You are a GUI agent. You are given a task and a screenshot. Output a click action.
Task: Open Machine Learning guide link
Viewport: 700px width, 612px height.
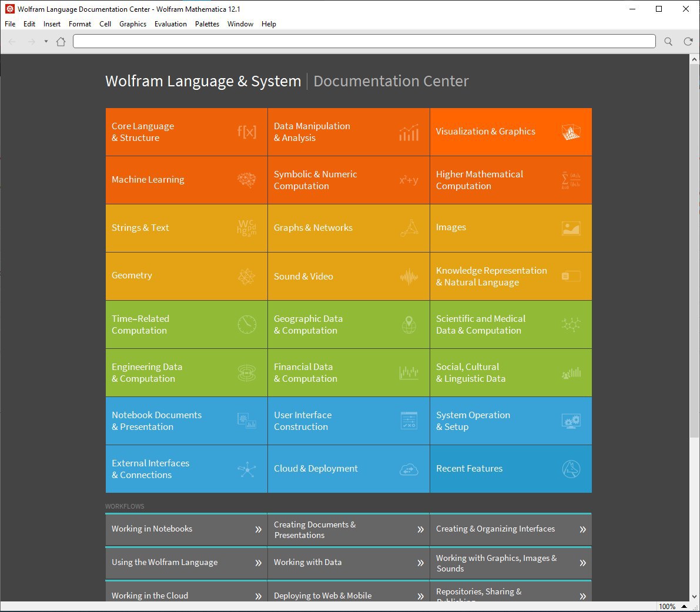[186, 180]
